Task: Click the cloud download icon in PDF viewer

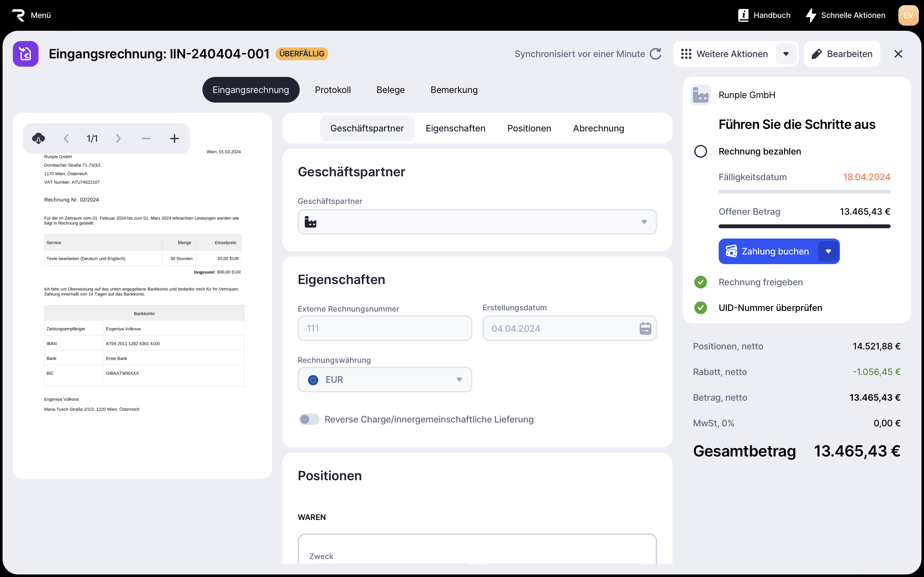Action: (x=38, y=138)
